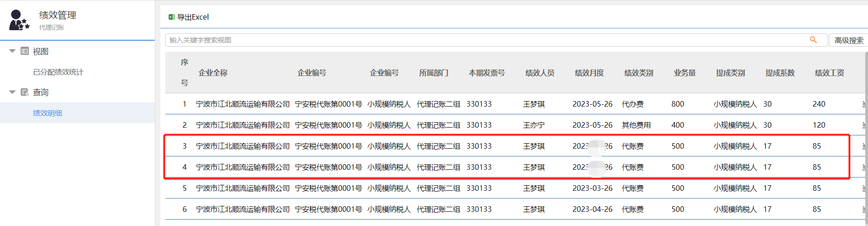Click 绩效月度 column header
Viewport: 868px width, 226px height.
(590, 73)
